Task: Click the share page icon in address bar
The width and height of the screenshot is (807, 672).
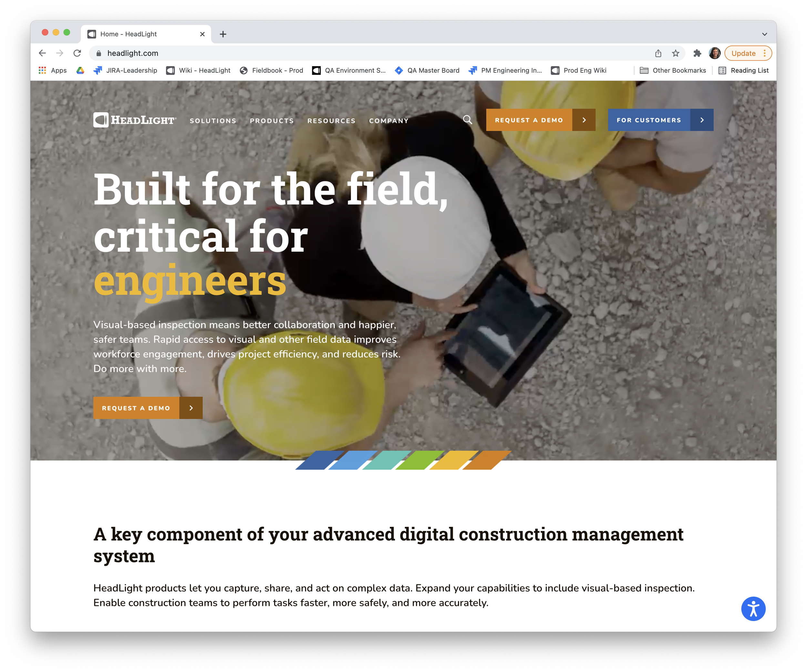Action: click(x=658, y=53)
